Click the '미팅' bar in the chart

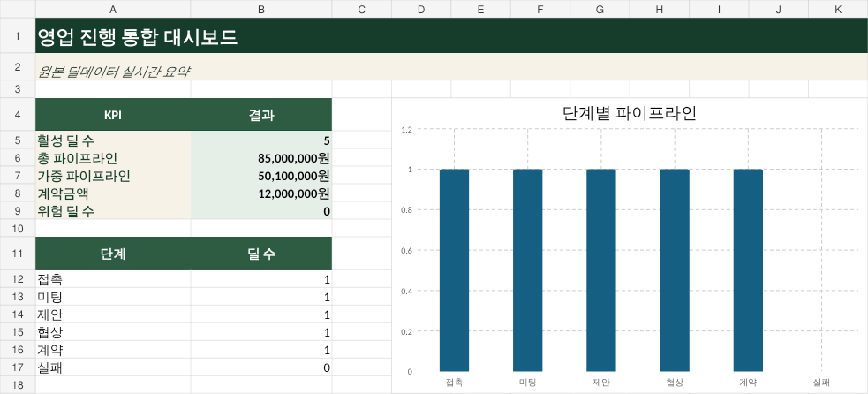527,269
